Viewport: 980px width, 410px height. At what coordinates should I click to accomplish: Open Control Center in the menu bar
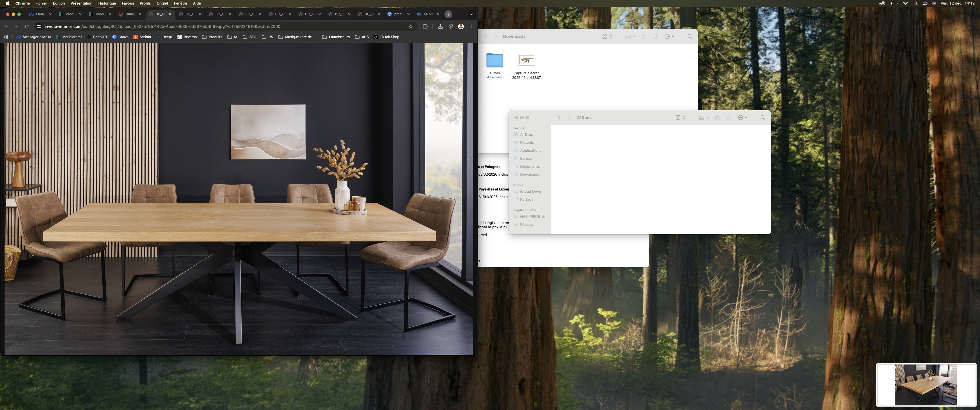[x=925, y=3]
